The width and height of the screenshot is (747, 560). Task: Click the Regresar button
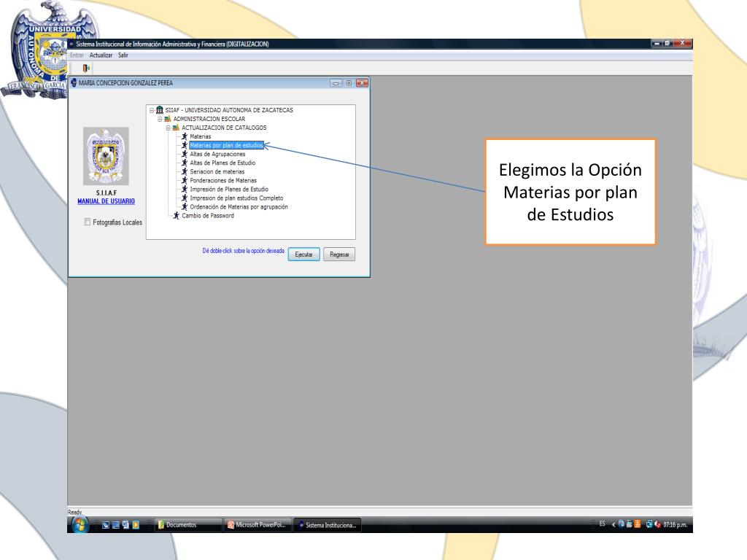pos(339,254)
